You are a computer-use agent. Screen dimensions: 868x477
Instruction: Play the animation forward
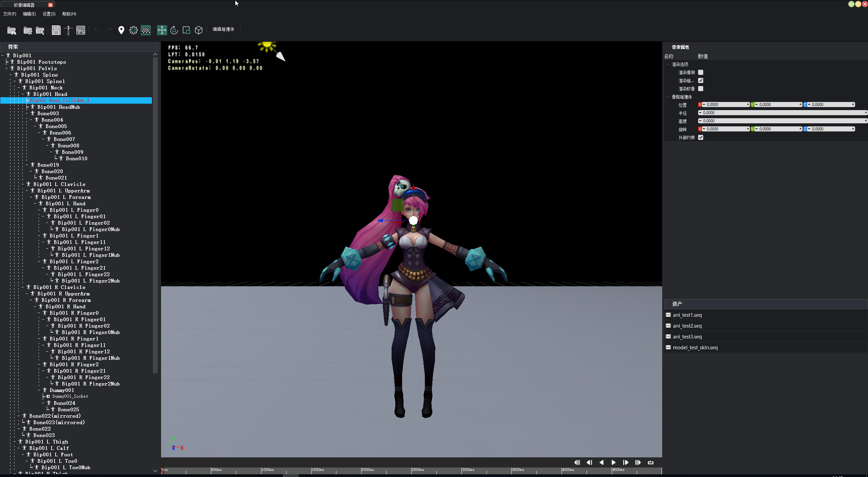[x=614, y=462]
